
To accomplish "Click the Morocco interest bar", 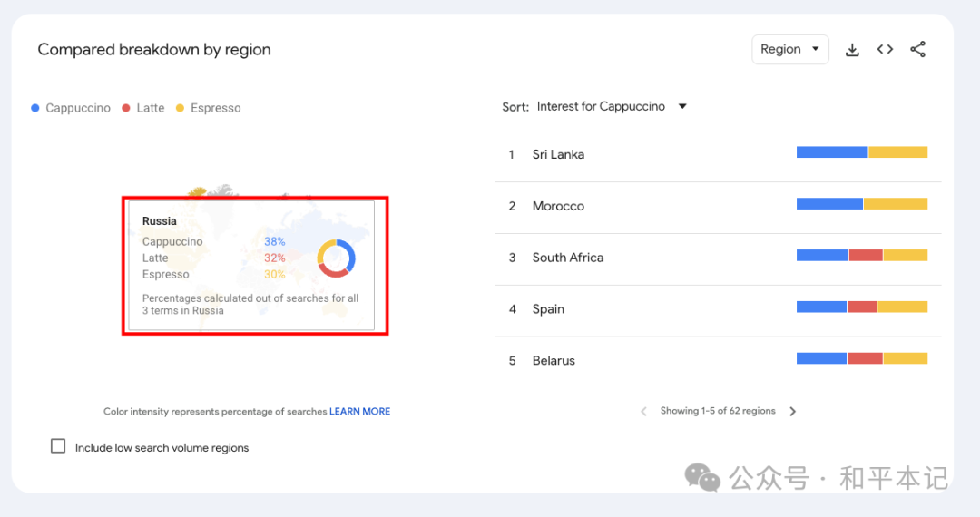I will pos(862,203).
